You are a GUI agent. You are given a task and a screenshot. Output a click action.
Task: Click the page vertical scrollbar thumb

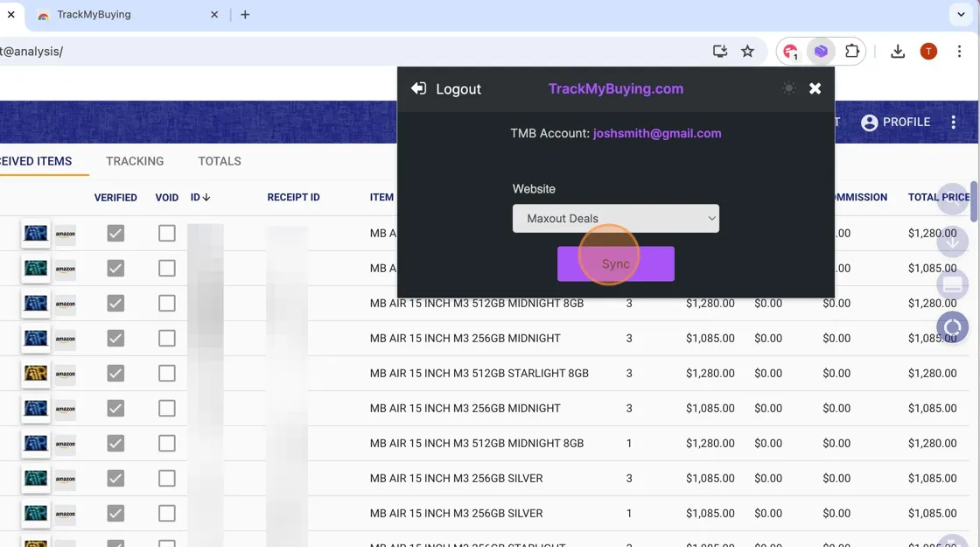tap(973, 201)
